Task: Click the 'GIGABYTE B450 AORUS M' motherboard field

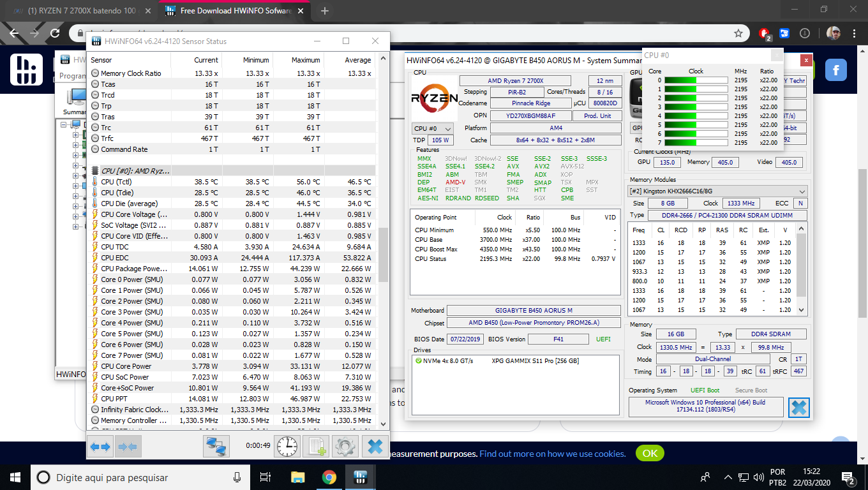Action: click(x=534, y=311)
